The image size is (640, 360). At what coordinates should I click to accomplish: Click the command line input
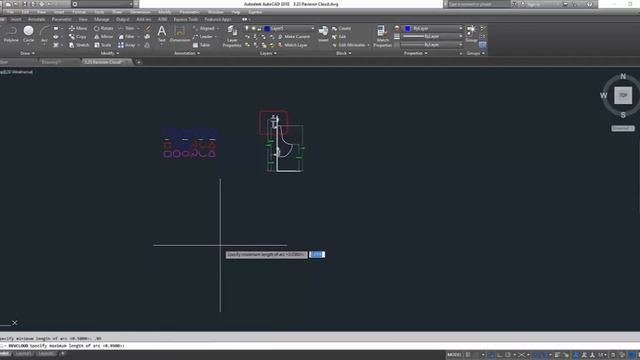pos(320,346)
